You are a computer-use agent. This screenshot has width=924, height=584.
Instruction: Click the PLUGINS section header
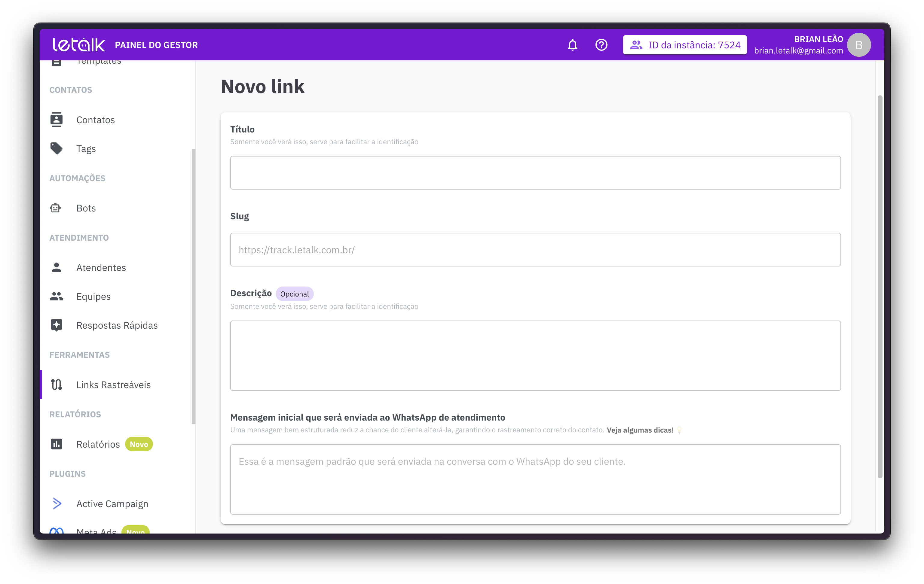tap(68, 473)
